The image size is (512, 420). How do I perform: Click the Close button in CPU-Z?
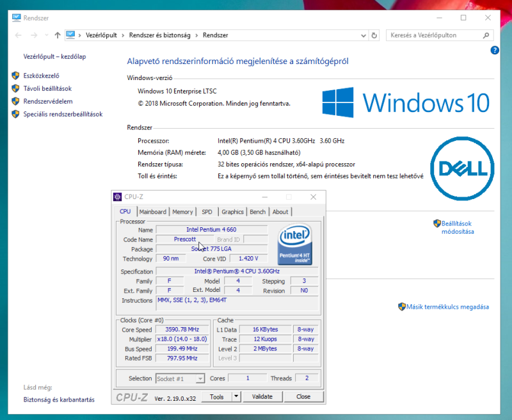(x=303, y=396)
